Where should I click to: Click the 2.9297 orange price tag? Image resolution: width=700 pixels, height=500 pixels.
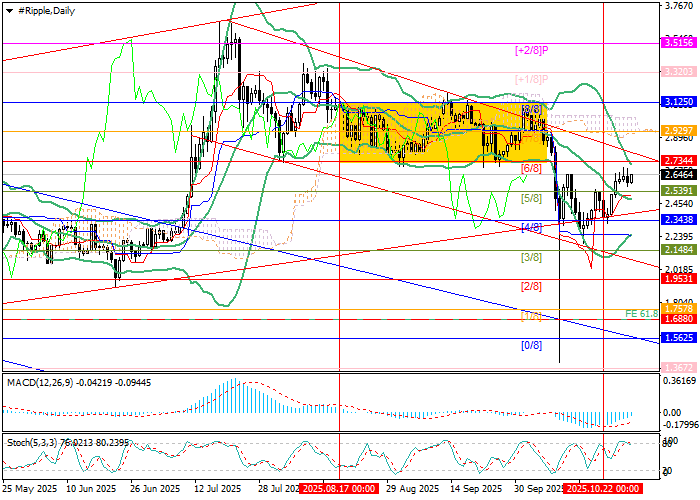click(679, 131)
